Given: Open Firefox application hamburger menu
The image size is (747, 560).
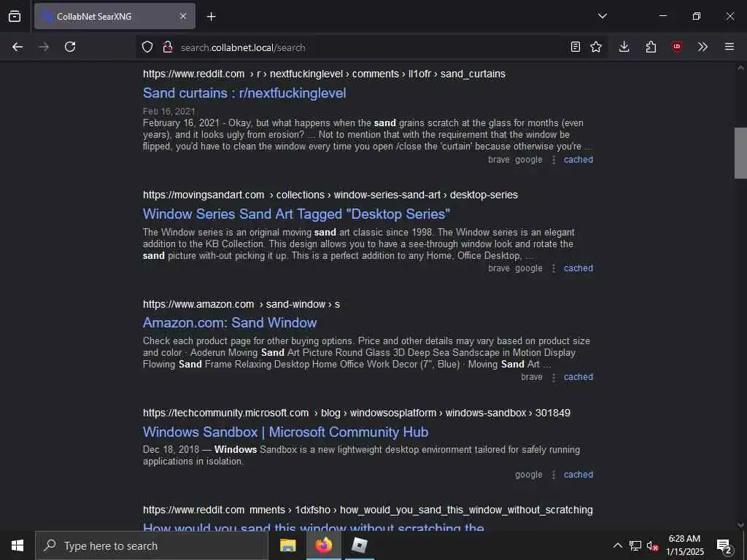Looking at the screenshot, I should (729, 47).
